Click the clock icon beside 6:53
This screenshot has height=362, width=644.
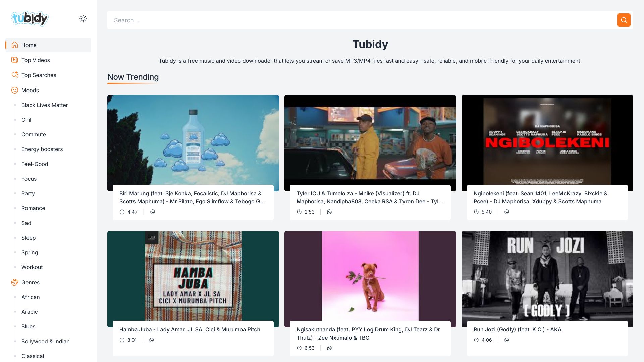click(299, 348)
